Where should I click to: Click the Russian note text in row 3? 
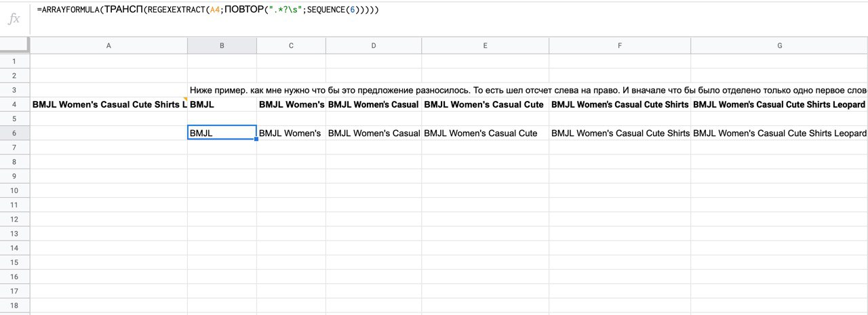coord(528,90)
